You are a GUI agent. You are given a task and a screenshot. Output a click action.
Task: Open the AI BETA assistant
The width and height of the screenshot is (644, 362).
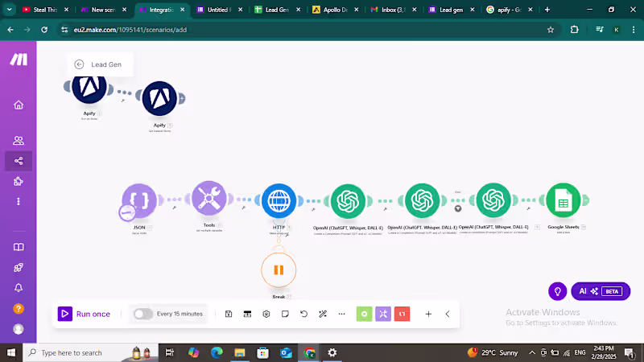tap(601, 291)
